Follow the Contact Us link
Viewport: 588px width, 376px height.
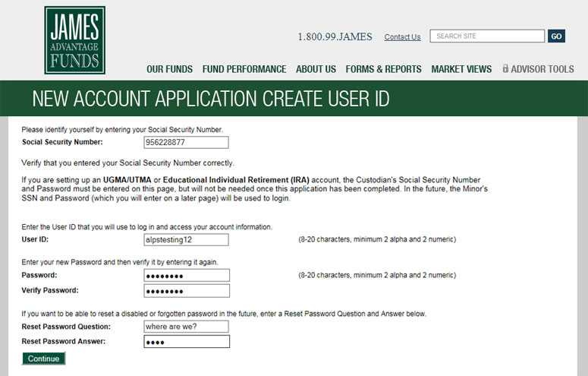tap(402, 36)
